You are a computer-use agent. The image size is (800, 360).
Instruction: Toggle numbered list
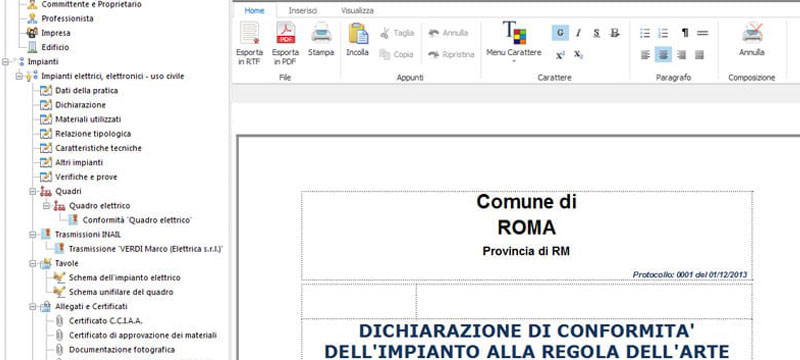point(663,33)
